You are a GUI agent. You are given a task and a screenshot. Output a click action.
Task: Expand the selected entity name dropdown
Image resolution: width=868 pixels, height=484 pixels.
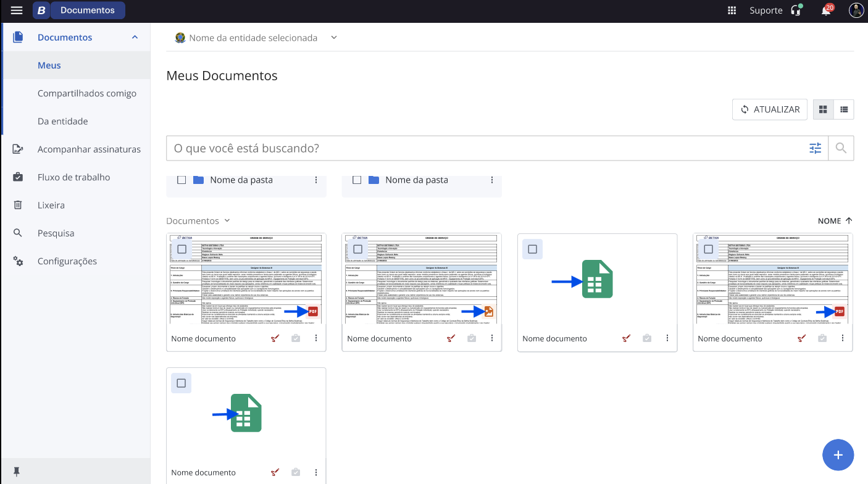(x=333, y=38)
